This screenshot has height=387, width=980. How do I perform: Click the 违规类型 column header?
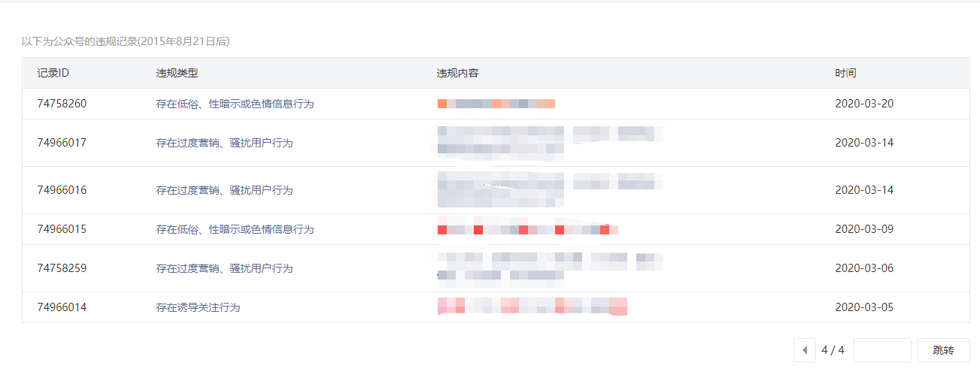click(177, 73)
